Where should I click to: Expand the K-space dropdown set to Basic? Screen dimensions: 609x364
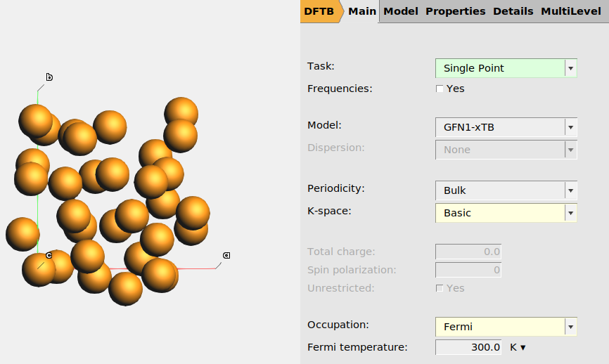(x=500, y=213)
